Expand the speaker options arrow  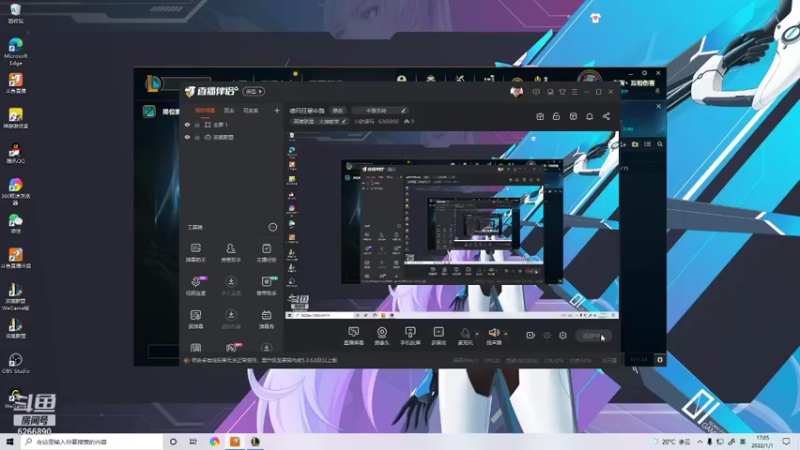[506, 334]
